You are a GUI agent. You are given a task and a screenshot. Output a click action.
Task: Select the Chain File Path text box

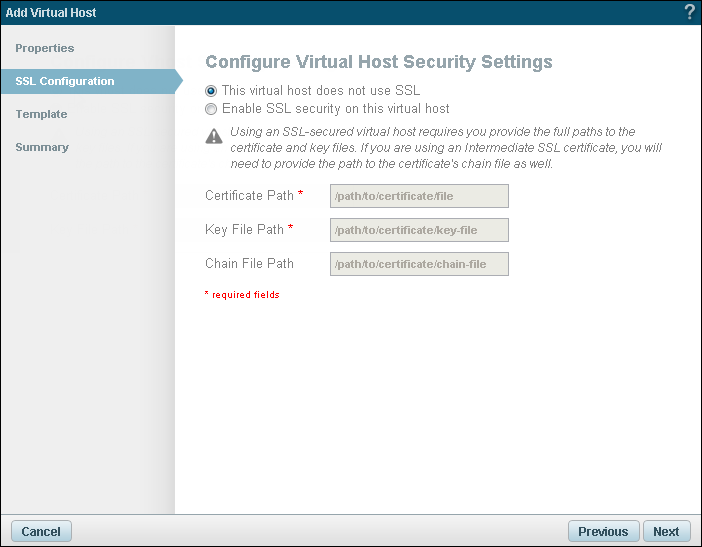point(419,264)
